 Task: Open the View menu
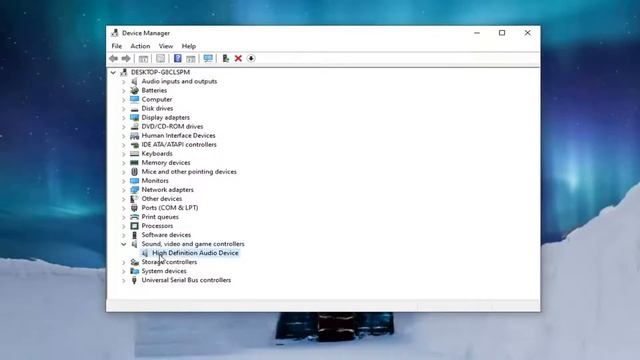point(166,46)
